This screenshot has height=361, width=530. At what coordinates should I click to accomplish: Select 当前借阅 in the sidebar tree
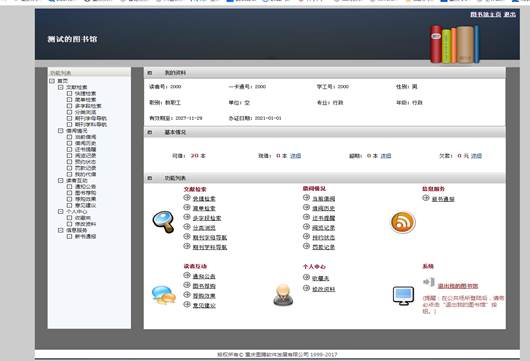point(86,137)
